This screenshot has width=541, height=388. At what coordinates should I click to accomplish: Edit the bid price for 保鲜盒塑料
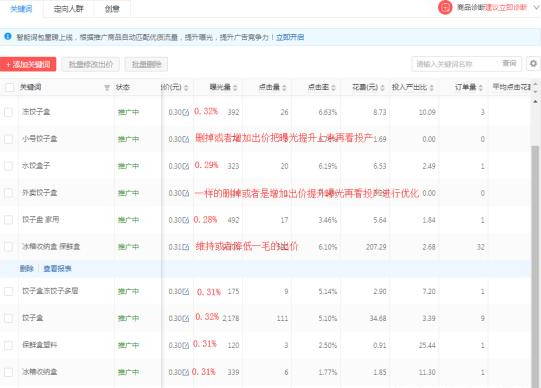pos(186,345)
